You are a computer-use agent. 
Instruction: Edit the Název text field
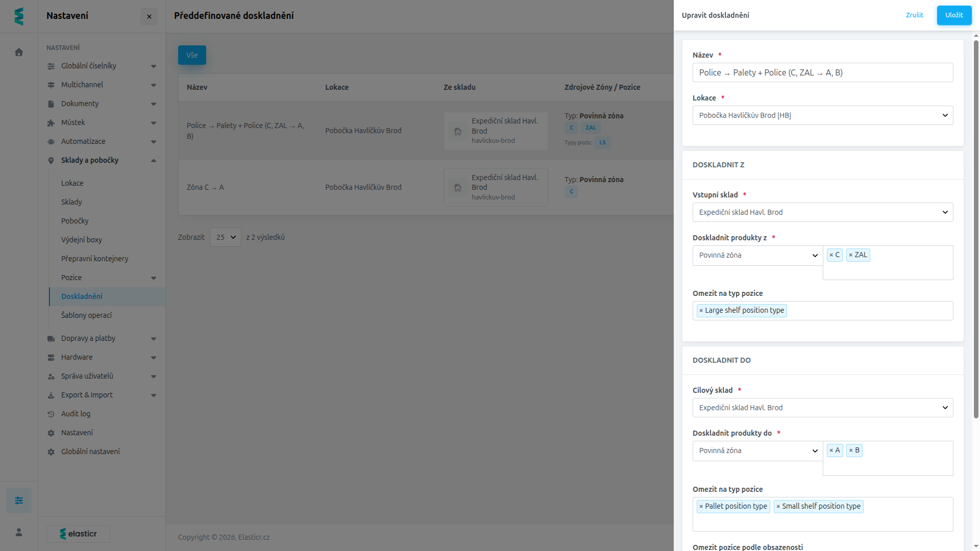pos(822,72)
